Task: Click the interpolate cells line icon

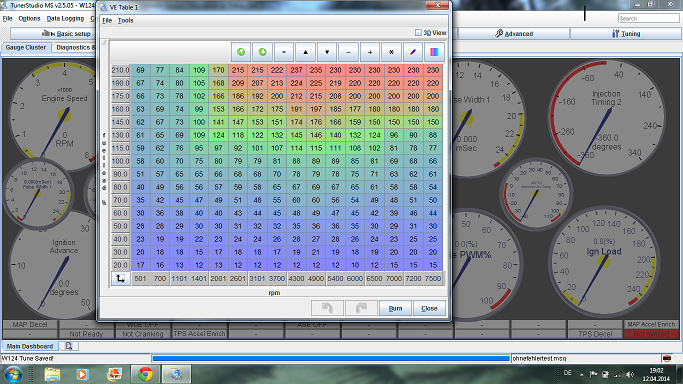Action: coord(413,52)
